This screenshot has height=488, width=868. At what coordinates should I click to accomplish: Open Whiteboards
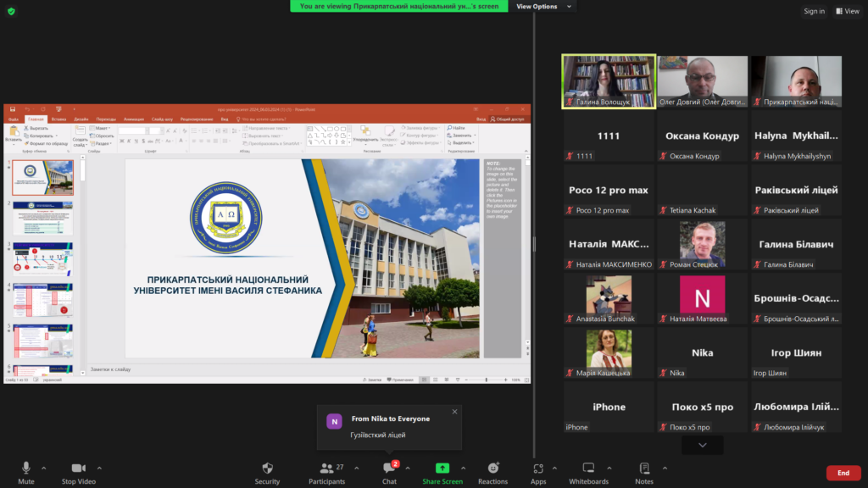pos(588,469)
